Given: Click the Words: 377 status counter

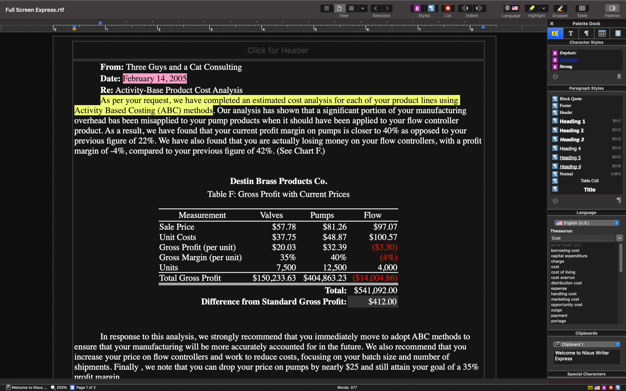Looking at the screenshot, I should tap(347, 387).
